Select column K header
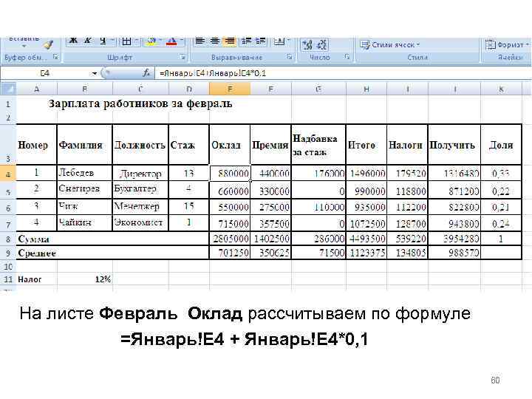This screenshot has width=532, height=399. coord(501,89)
